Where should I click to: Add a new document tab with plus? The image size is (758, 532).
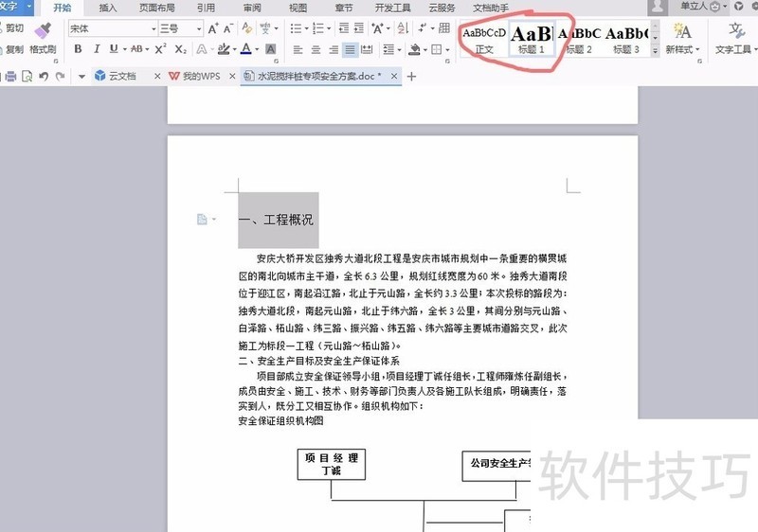pos(411,77)
